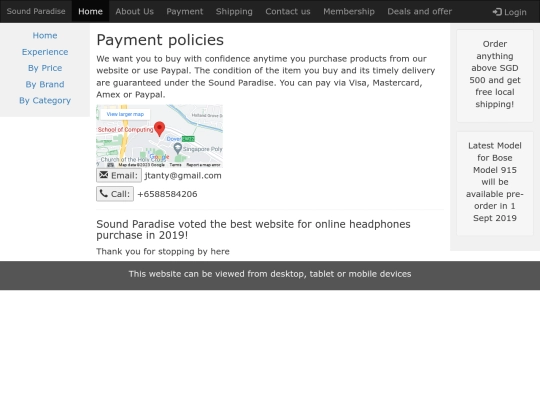Browse By Price in sidebar
Viewport: 540px width, 405px height.
coord(45,68)
